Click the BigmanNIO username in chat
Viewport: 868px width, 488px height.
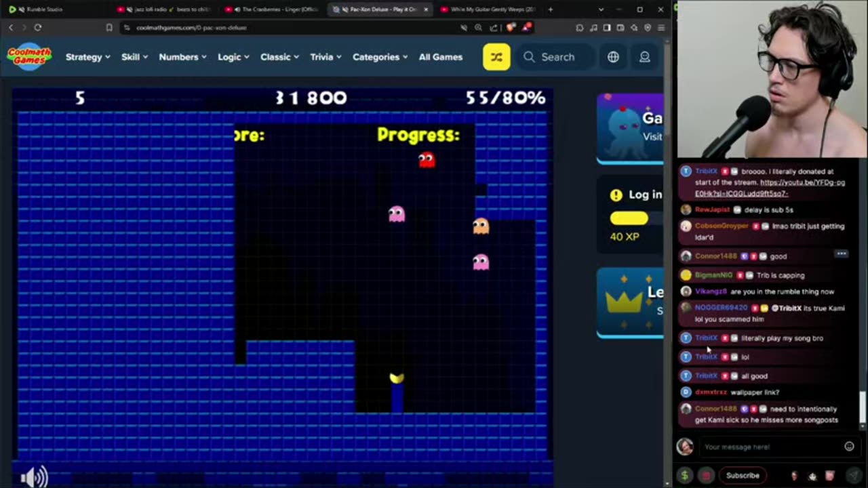713,275
